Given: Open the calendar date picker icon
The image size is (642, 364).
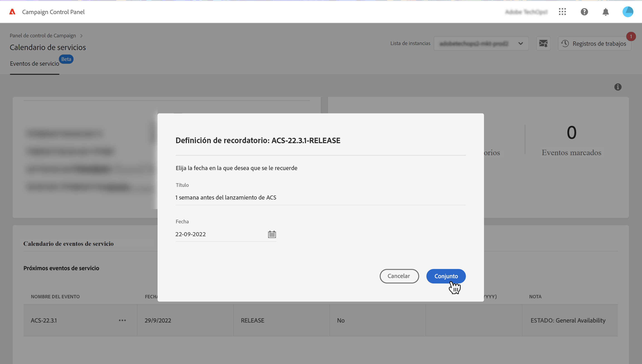Looking at the screenshot, I should (x=272, y=234).
